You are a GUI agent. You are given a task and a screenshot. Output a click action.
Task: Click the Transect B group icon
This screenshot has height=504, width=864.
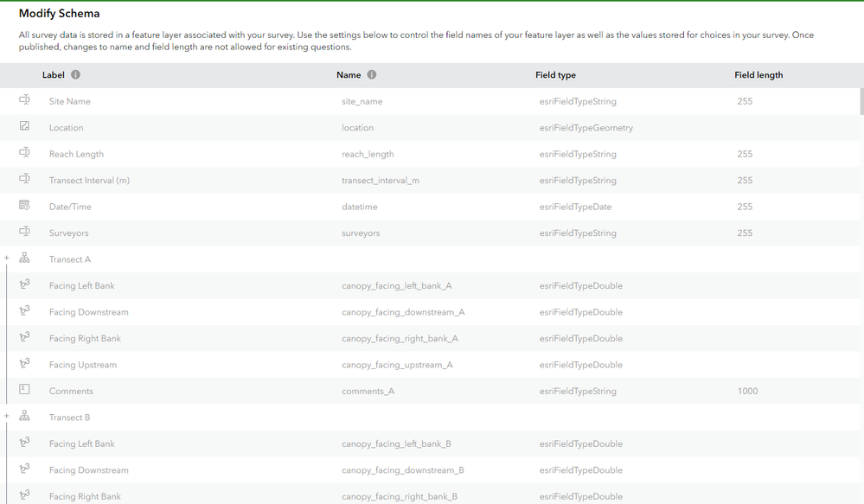(x=24, y=417)
